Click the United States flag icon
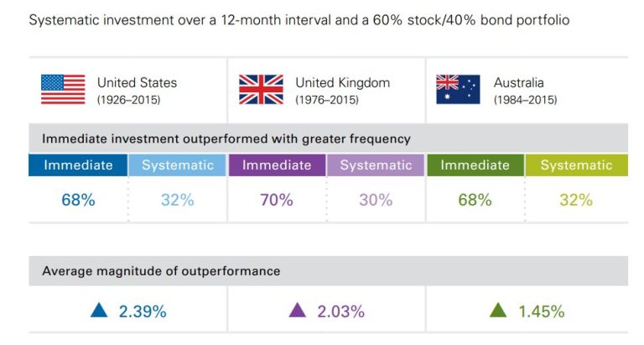Image resolution: width=644 pixels, height=345 pixels. click(63, 89)
